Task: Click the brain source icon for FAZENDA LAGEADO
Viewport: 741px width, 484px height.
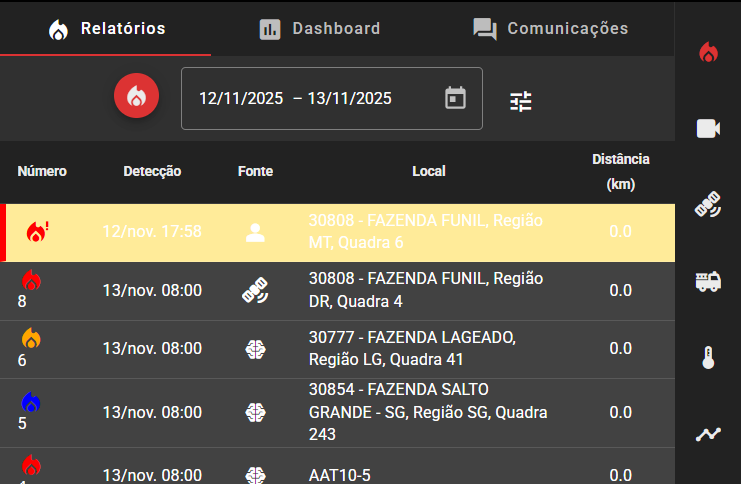Action: point(255,349)
